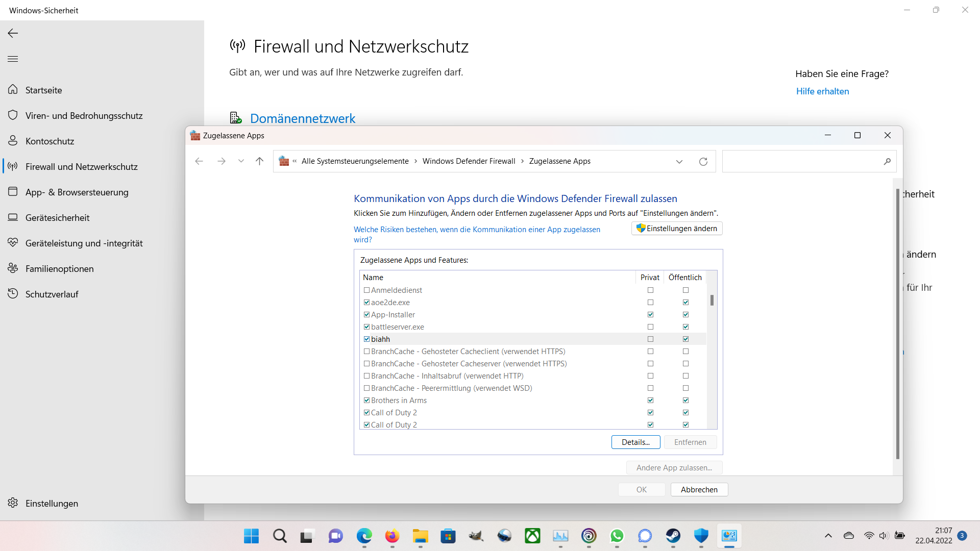Click the refresh icon in address bar
The width and height of the screenshot is (980, 551).
pos(703,161)
